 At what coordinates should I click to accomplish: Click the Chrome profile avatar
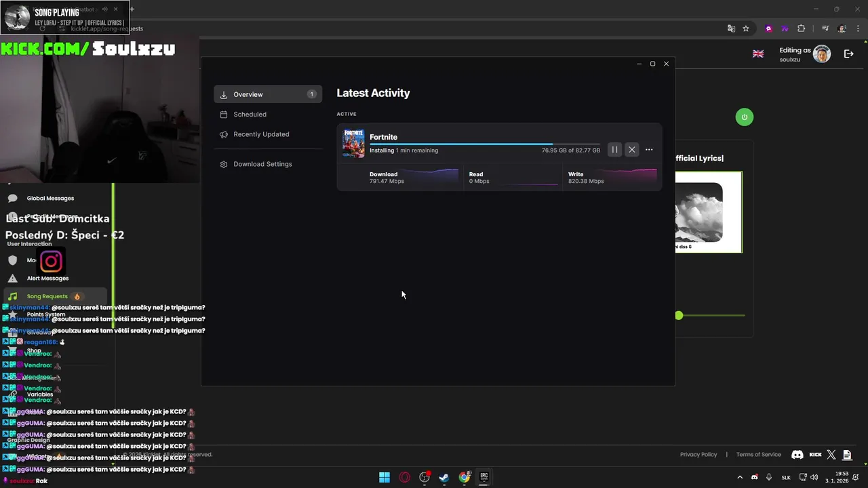click(842, 28)
